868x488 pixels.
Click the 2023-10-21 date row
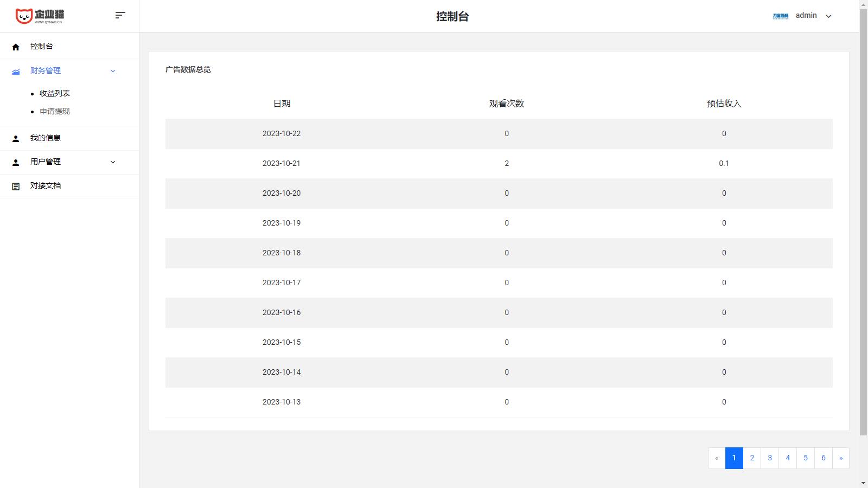282,163
